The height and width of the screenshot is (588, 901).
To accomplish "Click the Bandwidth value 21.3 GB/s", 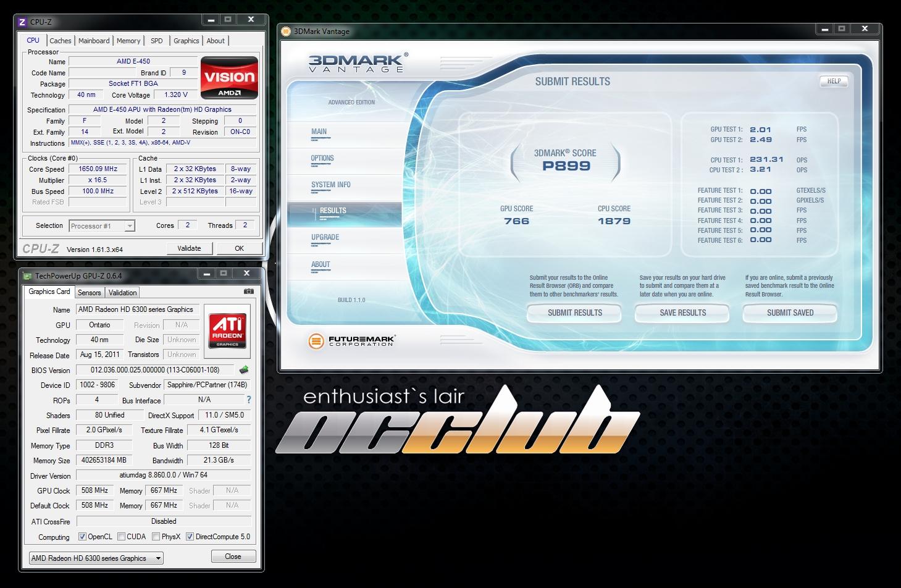I will click(x=219, y=460).
